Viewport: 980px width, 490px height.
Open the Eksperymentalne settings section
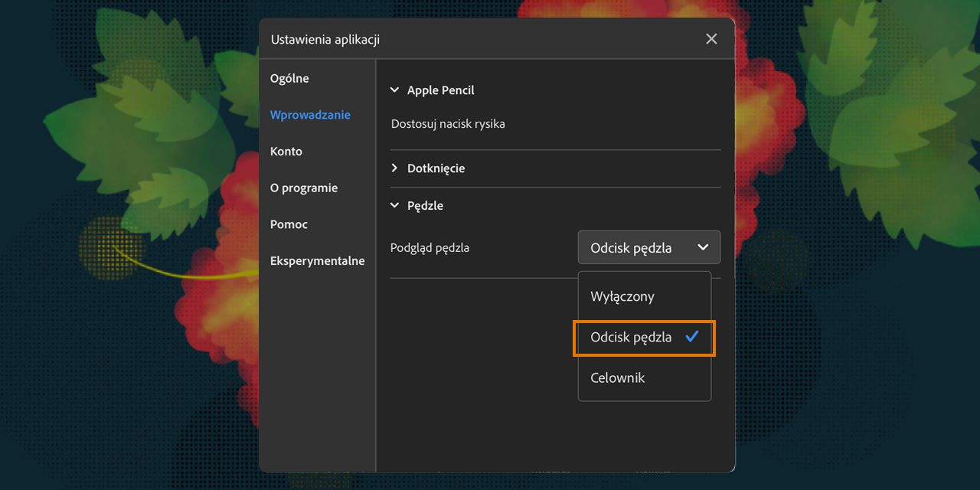(x=317, y=260)
